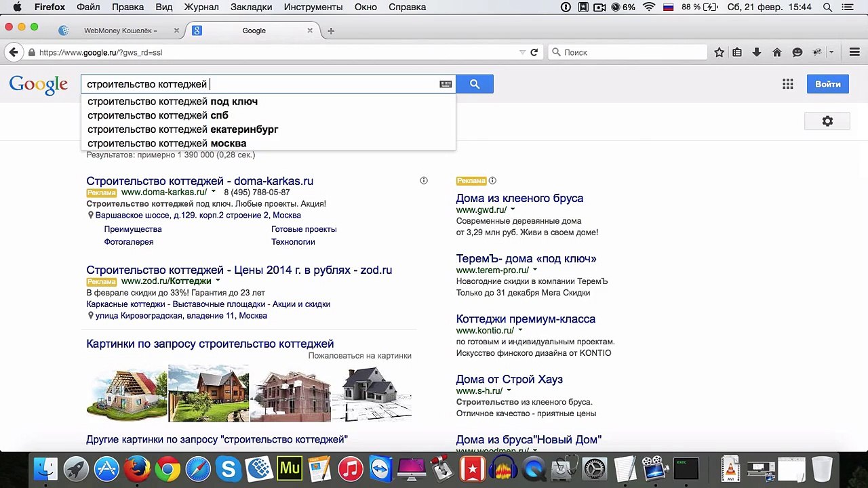868x488 pixels.
Task: Launch App Store from the Dock
Action: coord(106,468)
